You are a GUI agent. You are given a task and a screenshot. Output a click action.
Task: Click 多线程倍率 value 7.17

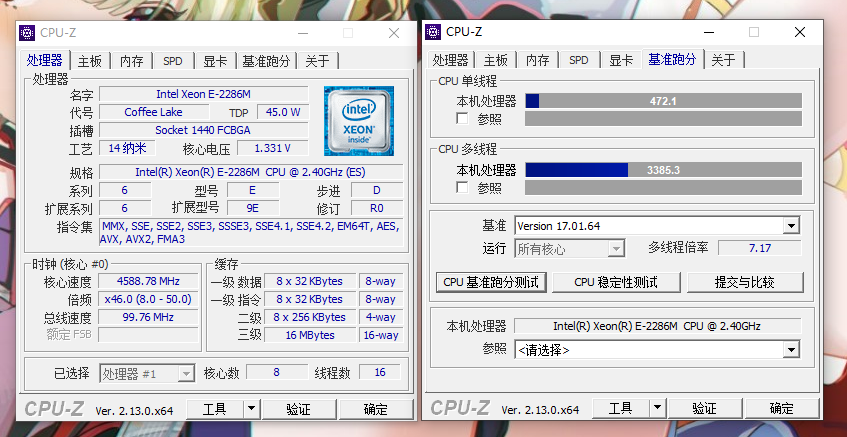pos(759,248)
